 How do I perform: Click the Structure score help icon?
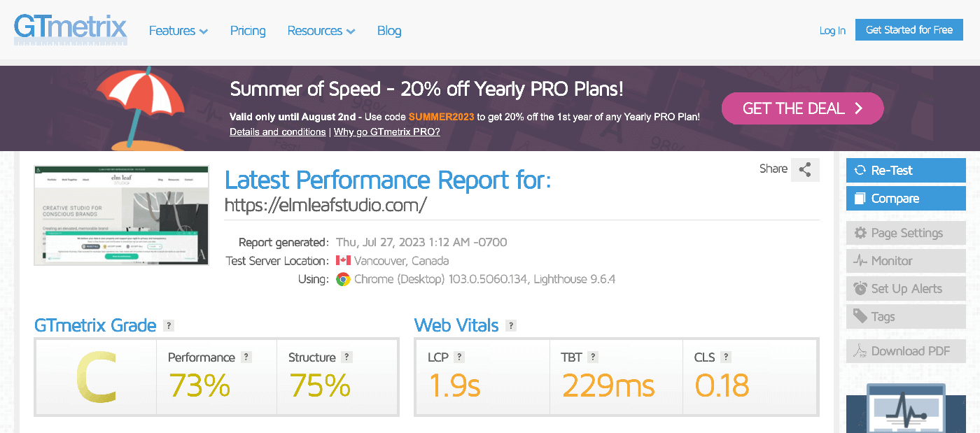tap(346, 357)
